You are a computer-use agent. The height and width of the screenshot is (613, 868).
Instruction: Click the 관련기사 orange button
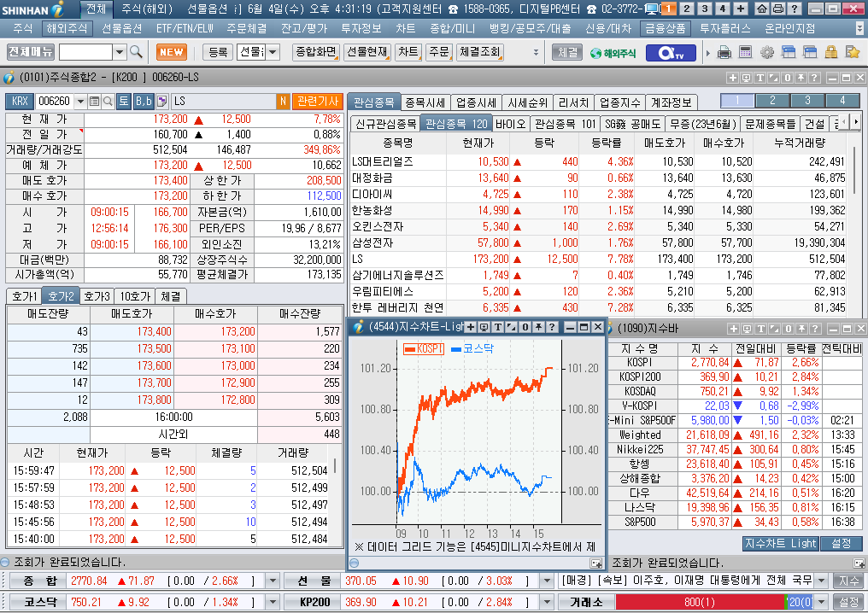click(318, 102)
